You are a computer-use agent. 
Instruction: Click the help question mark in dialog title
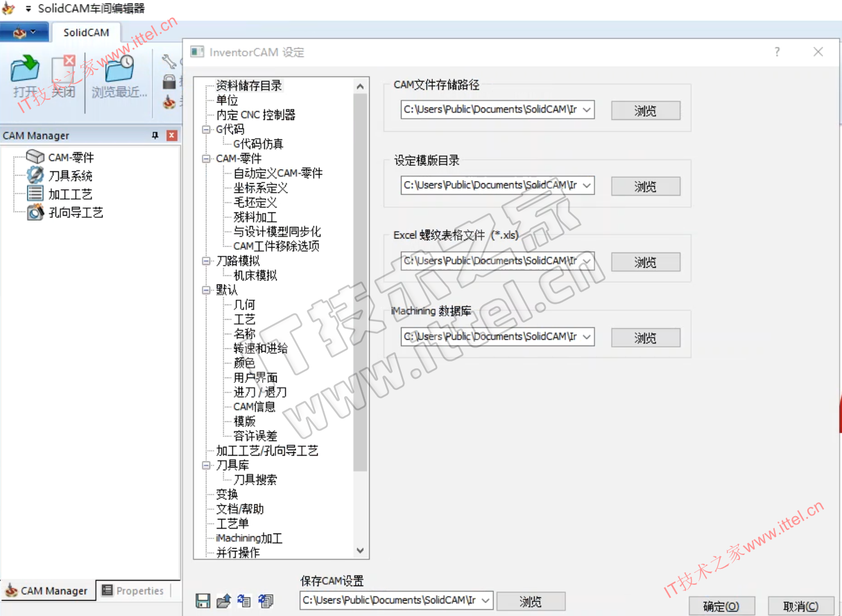point(777,52)
